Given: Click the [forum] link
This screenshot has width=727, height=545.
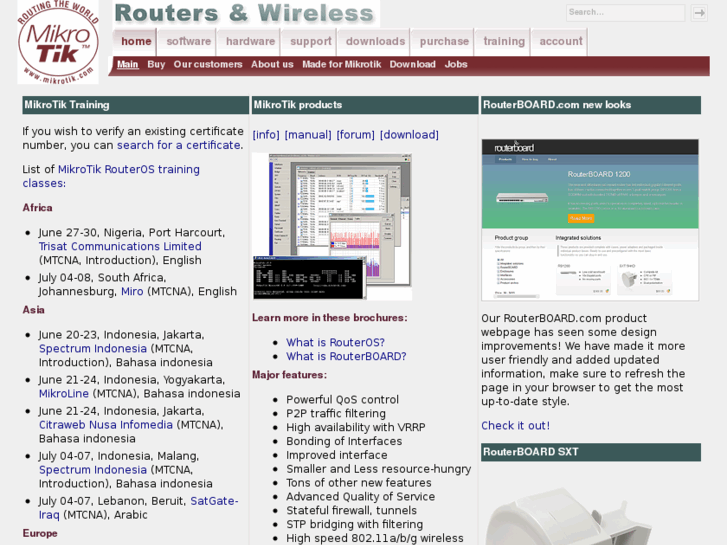Looking at the screenshot, I should click(x=355, y=135).
